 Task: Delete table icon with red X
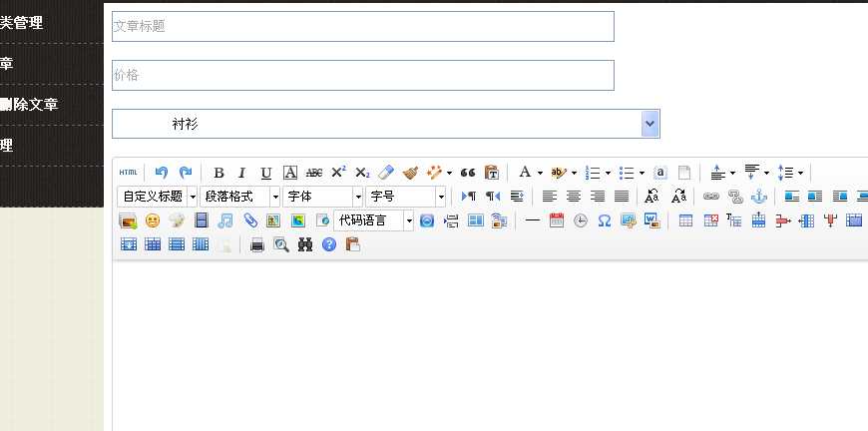[710, 220]
